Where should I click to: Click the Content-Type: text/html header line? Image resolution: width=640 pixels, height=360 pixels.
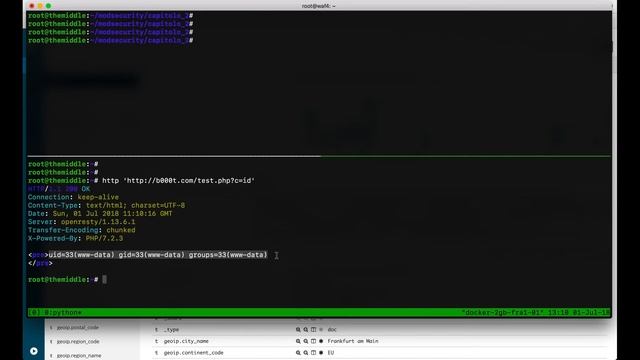(106, 205)
